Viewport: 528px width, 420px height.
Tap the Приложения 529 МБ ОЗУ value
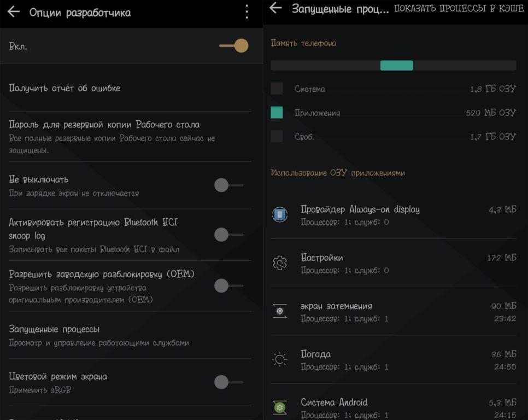click(491, 113)
